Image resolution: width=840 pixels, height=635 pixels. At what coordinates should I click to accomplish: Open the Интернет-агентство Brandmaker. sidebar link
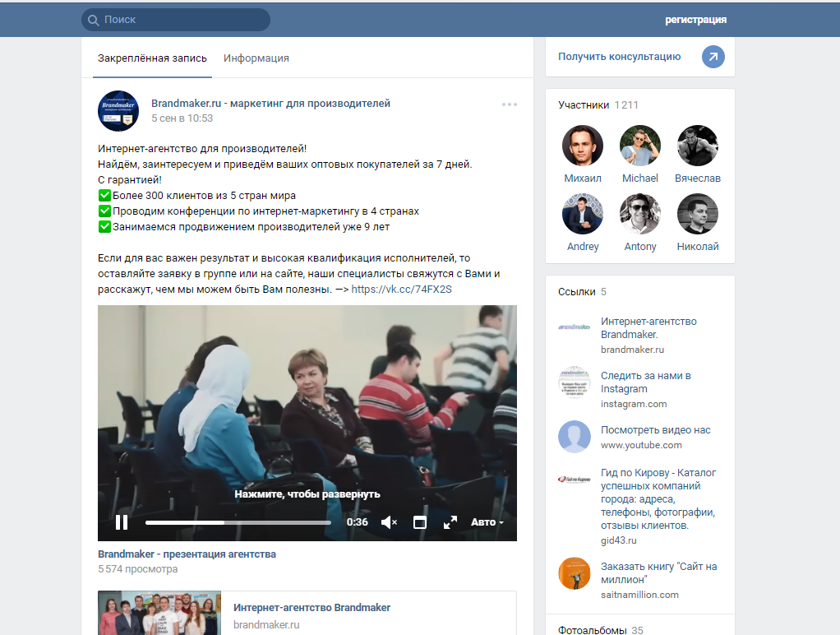point(648,327)
